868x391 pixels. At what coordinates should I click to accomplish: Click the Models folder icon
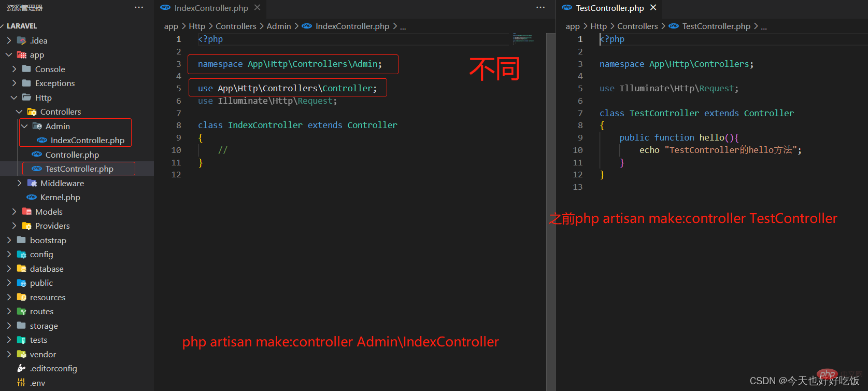(27, 212)
